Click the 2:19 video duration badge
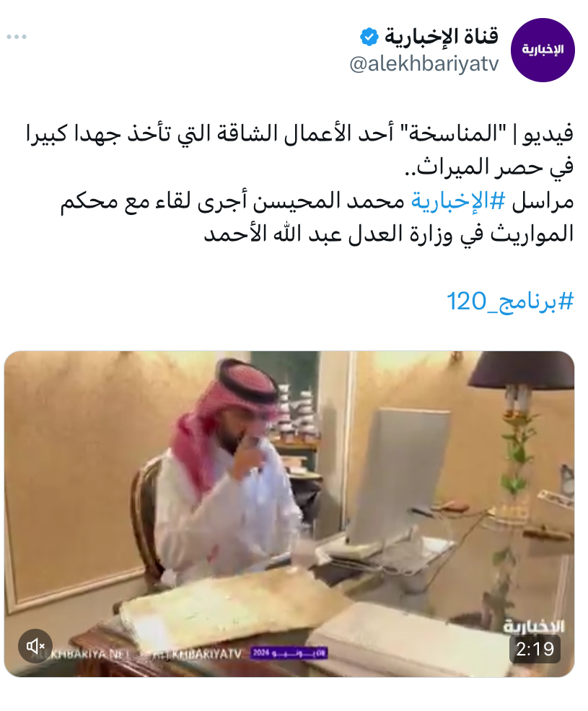588x711 pixels. 535,649
